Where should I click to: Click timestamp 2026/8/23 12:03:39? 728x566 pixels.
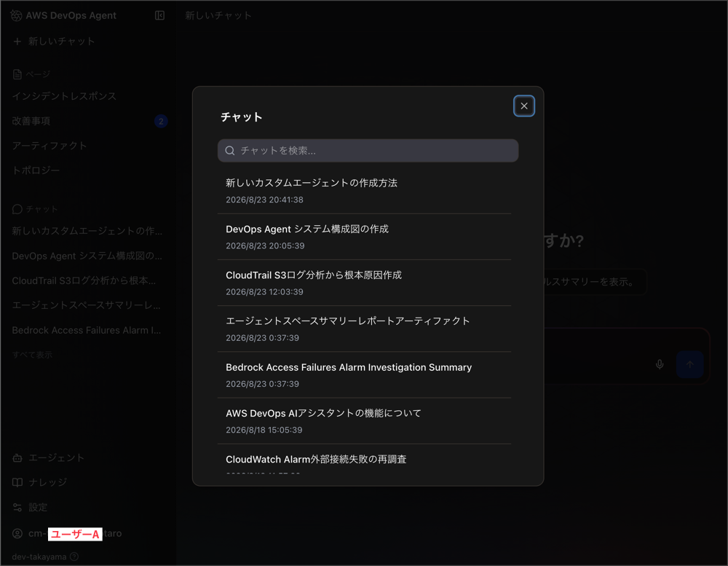[265, 292]
